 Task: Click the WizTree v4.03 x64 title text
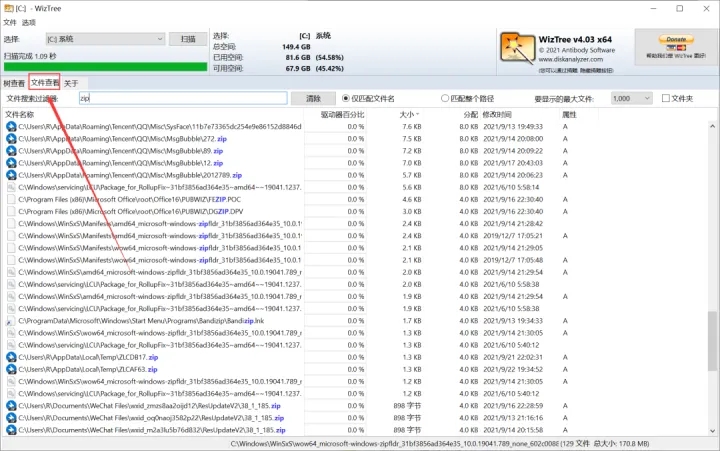(x=575, y=39)
